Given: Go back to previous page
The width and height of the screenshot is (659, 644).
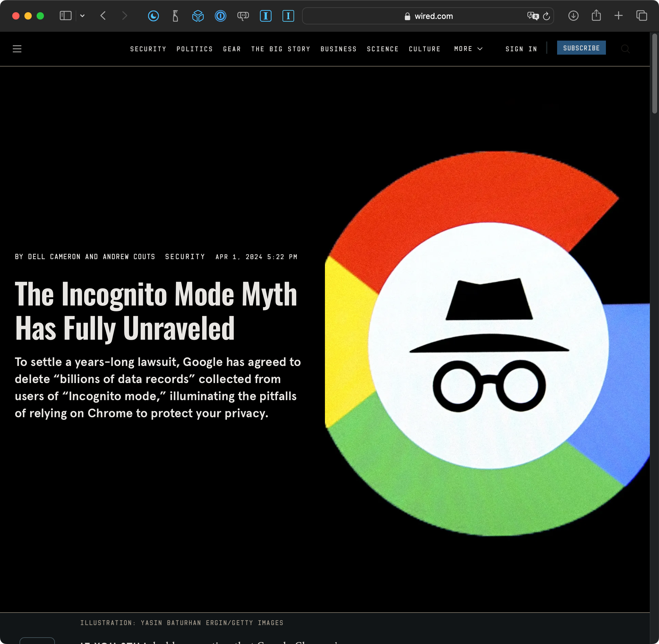Looking at the screenshot, I should [x=103, y=16].
